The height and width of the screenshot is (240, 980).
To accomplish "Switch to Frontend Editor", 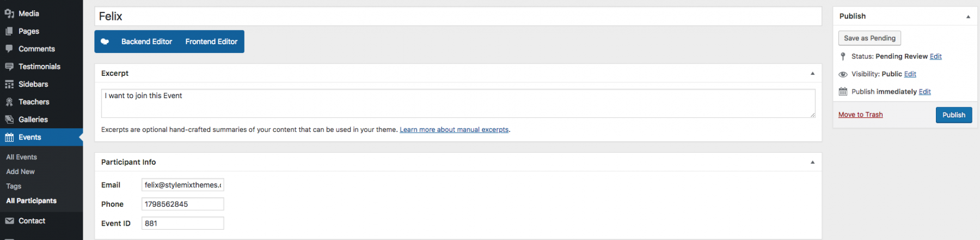I will click(211, 41).
